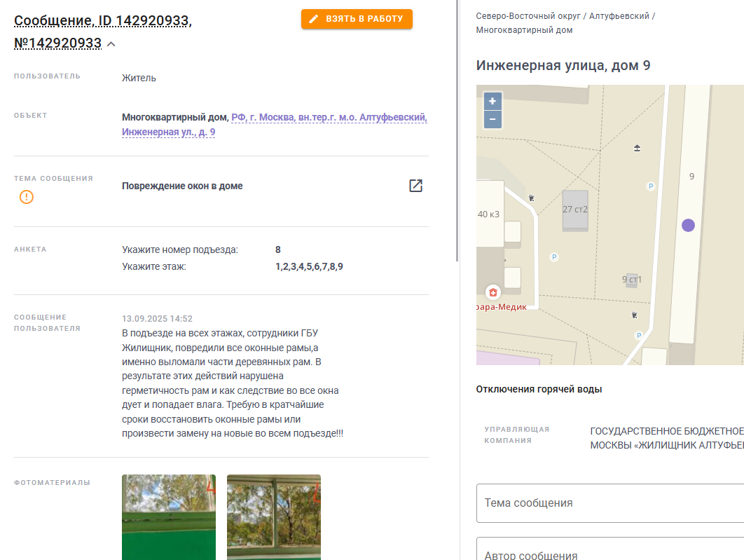Click the '27 ст2' building on map
The height and width of the screenshot is (560, 744).
575,210
